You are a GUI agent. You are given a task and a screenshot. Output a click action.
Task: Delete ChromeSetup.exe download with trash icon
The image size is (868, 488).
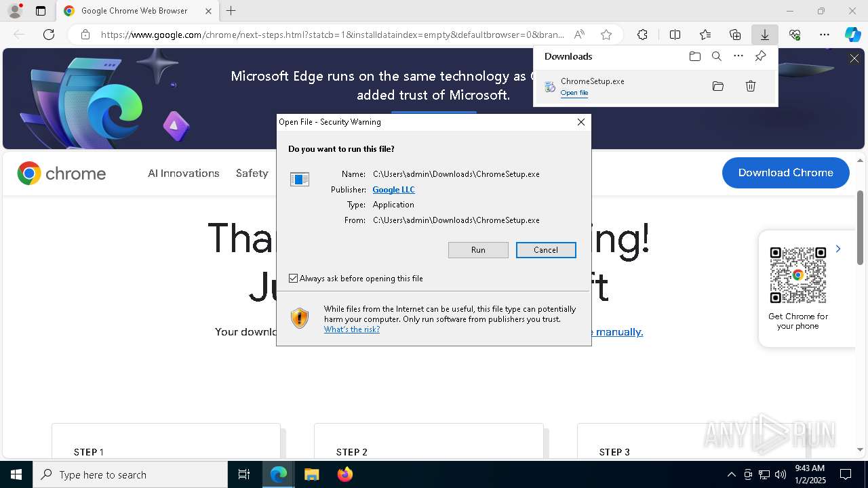pyautogui.click(x=751, y=86)
